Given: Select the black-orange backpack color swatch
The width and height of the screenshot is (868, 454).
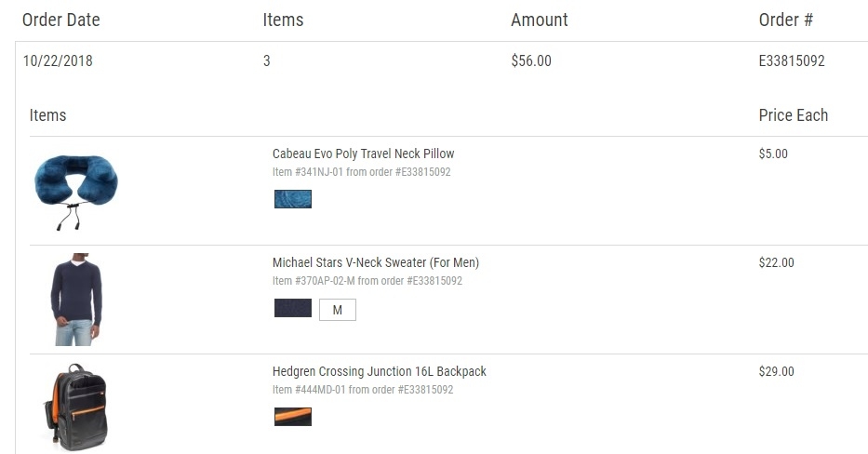Looking at the screenshot, I should click(293, 417).
